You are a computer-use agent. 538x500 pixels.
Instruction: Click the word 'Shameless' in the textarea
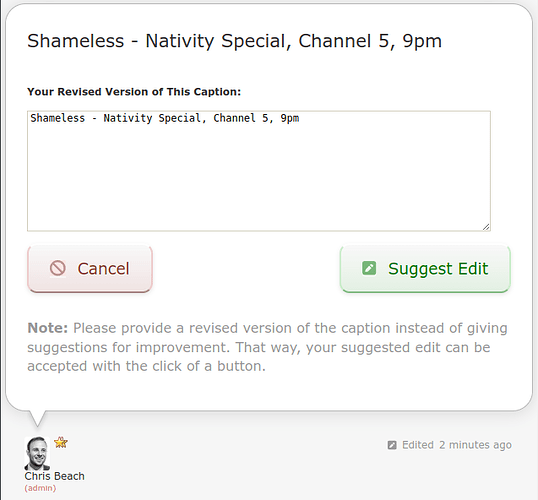57,118
